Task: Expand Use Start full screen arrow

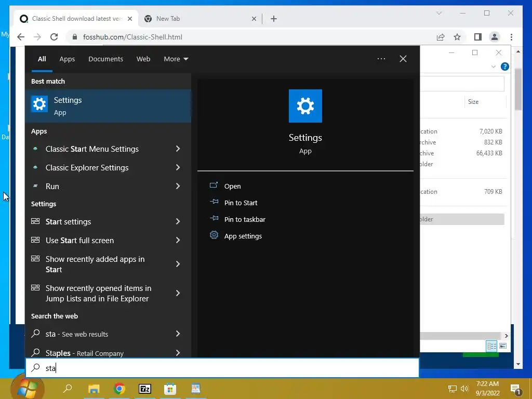Action: [x=178, y=240]
